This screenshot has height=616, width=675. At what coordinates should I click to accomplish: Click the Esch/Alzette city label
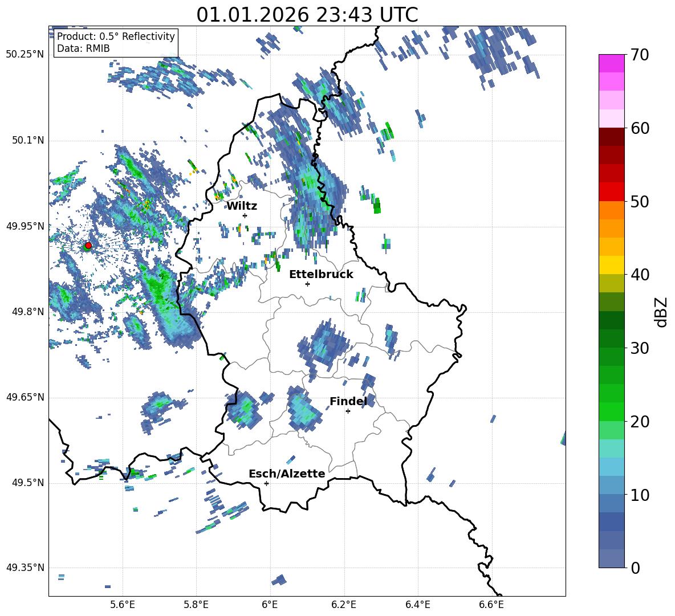point(287,474)
